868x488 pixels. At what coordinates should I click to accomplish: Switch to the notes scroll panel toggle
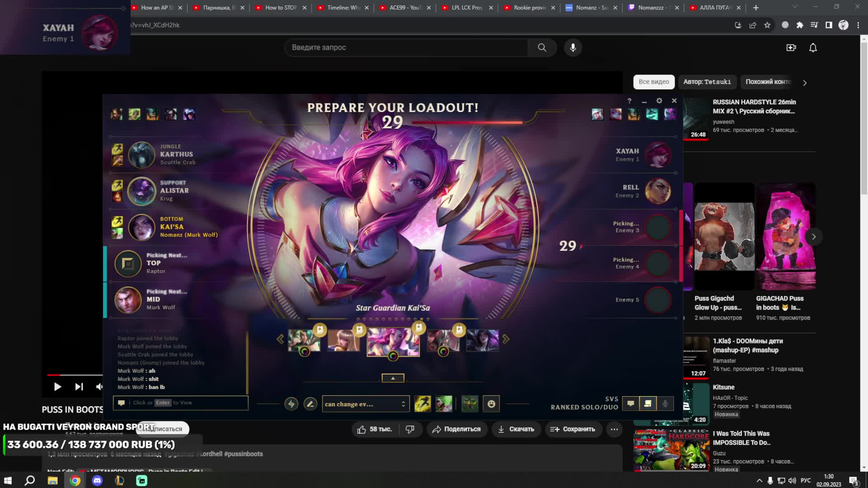[648, 404]
